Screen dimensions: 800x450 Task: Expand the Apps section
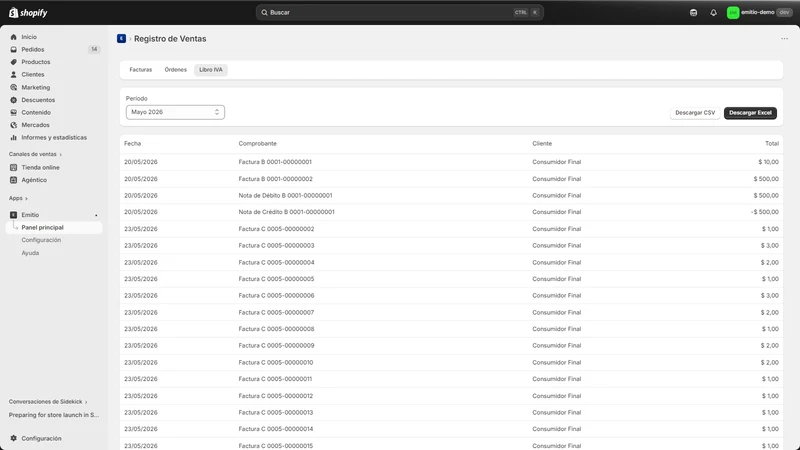pyautogui.click(x=18, y=198)
